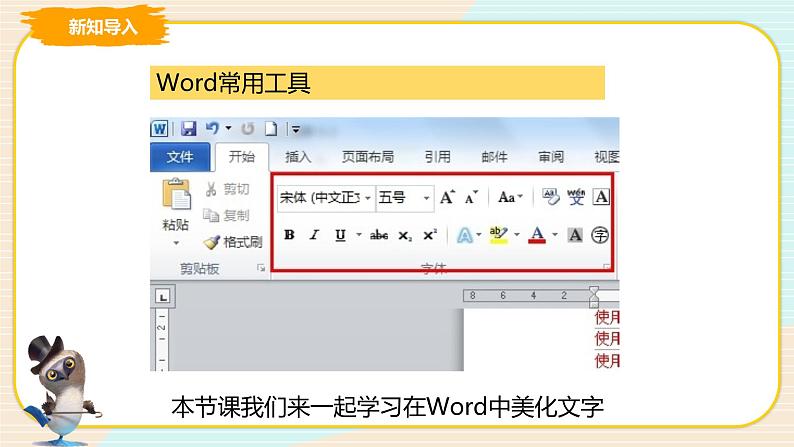Open the 邮件 (Mailings) tab
Image resolution: width=794 pixels, height=447 pixels.
(494, 157)
